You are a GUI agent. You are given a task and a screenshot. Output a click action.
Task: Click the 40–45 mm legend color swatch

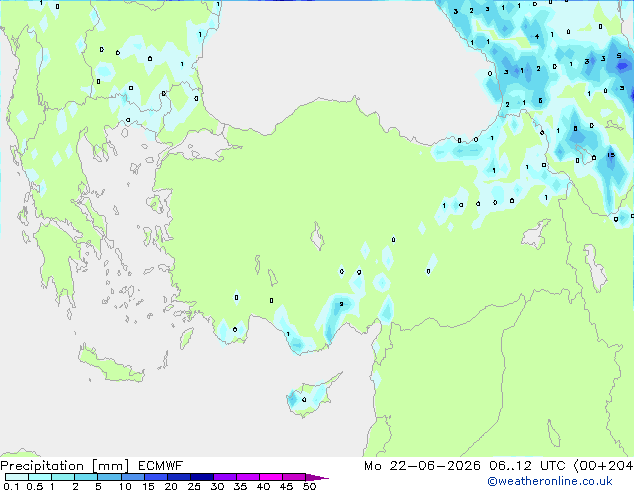coord(271,477)
